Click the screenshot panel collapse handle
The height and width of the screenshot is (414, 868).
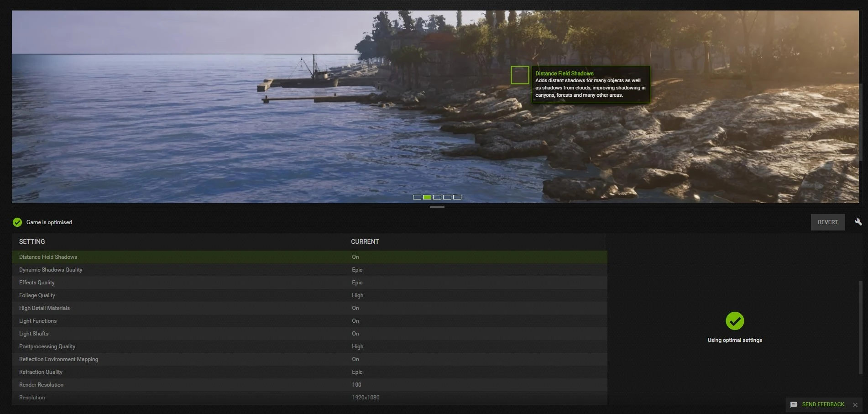pos(437,207)
